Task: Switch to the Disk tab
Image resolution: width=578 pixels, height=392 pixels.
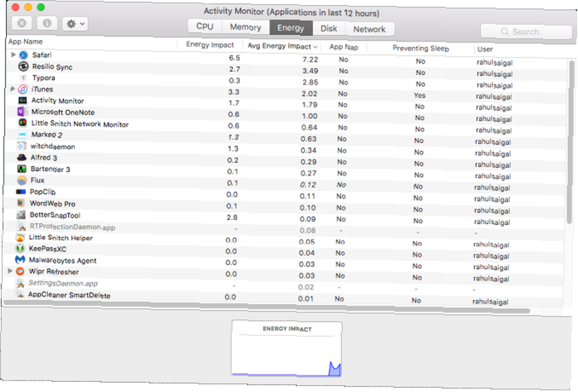Action: click(329, 28)
